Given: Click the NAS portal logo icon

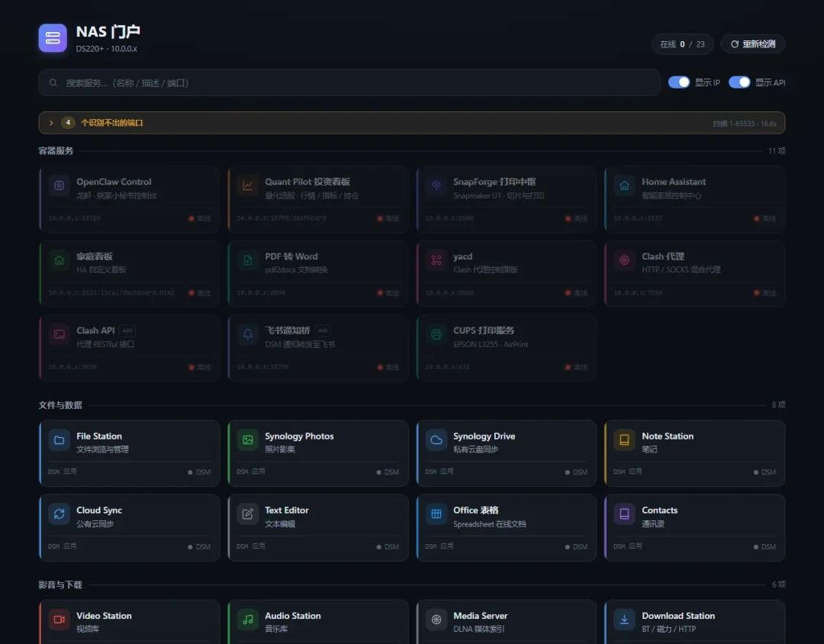Looking at the screenshot, I should pos(53,38).
